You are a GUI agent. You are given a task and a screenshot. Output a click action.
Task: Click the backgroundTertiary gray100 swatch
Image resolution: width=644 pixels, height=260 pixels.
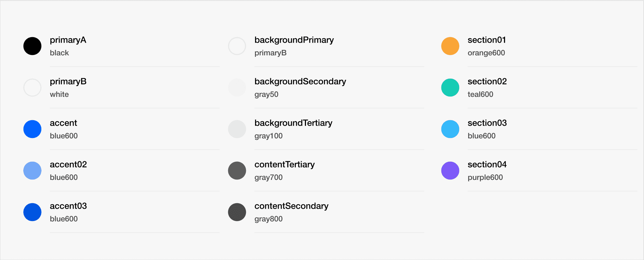coord(237,129)
